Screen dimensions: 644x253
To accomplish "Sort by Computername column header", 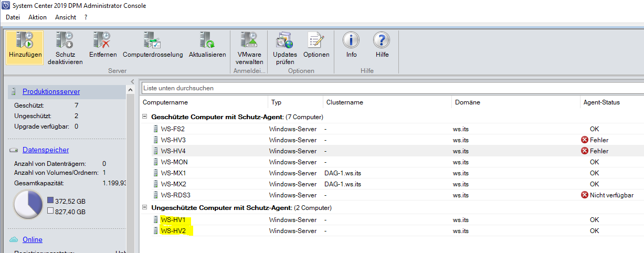I will (x=204, y=102).
